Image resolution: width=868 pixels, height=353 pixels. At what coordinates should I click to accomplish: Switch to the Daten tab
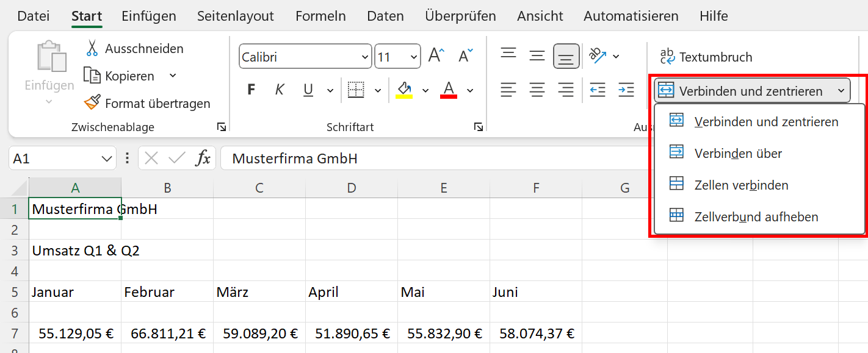click(386, 16)
